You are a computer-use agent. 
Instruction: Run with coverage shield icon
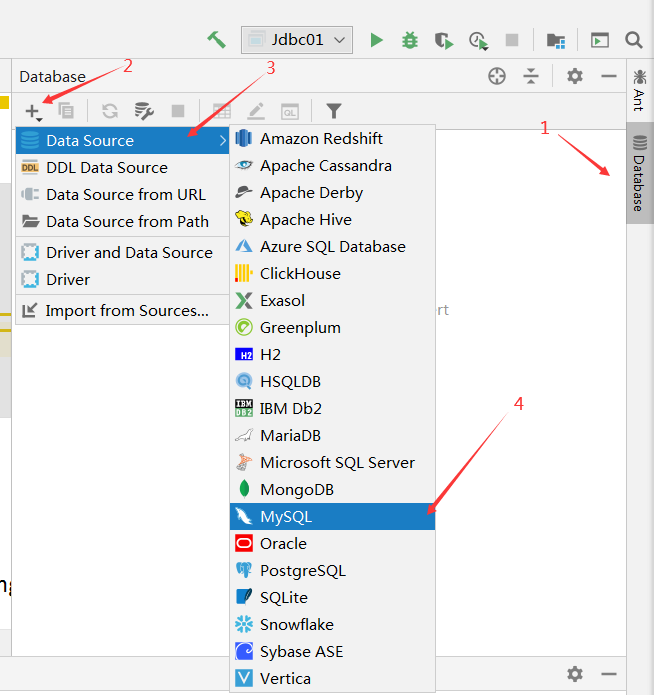443,40
